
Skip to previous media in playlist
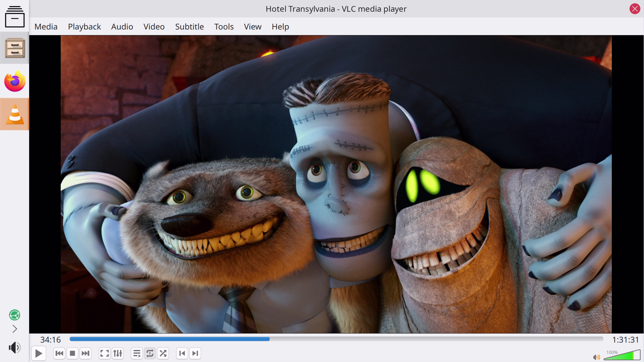[x=59, y=353]
